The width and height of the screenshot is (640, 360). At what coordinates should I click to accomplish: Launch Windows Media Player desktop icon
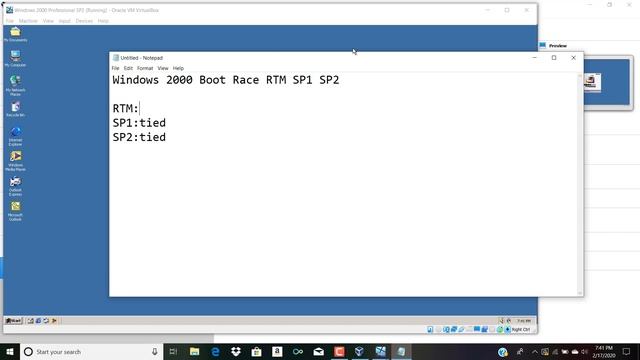15,161
